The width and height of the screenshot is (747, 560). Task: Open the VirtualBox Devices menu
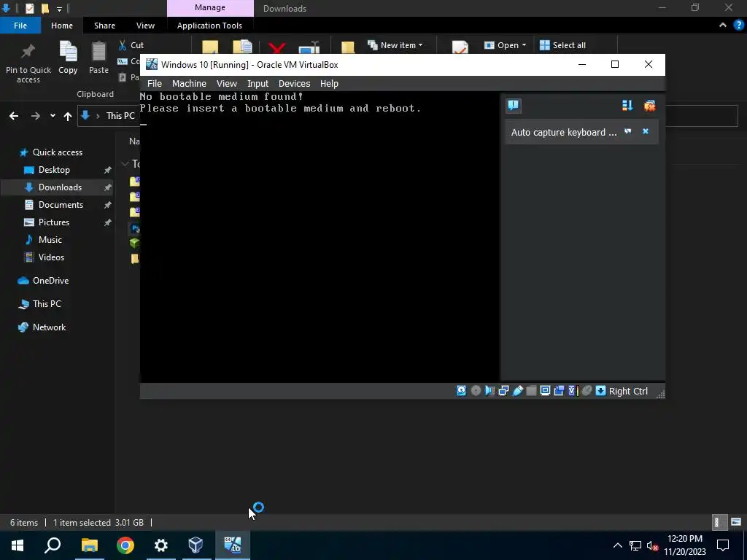pyautogui.click(x=295, y=83)
